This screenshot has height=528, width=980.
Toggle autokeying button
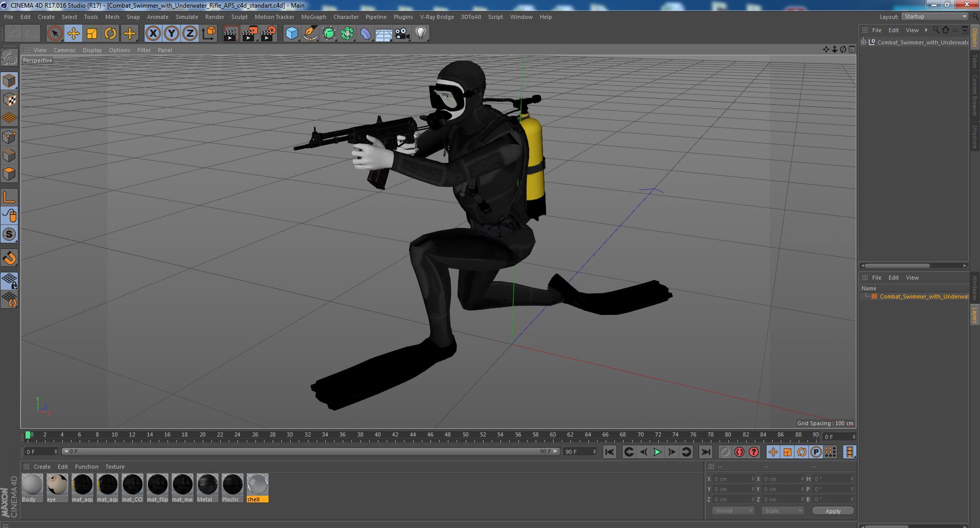739,452
